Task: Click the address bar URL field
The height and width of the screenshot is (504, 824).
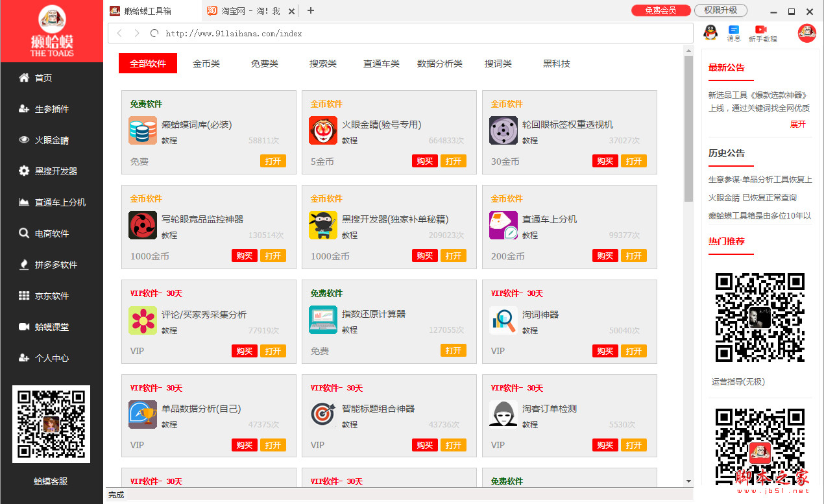Action: (400, 33)
